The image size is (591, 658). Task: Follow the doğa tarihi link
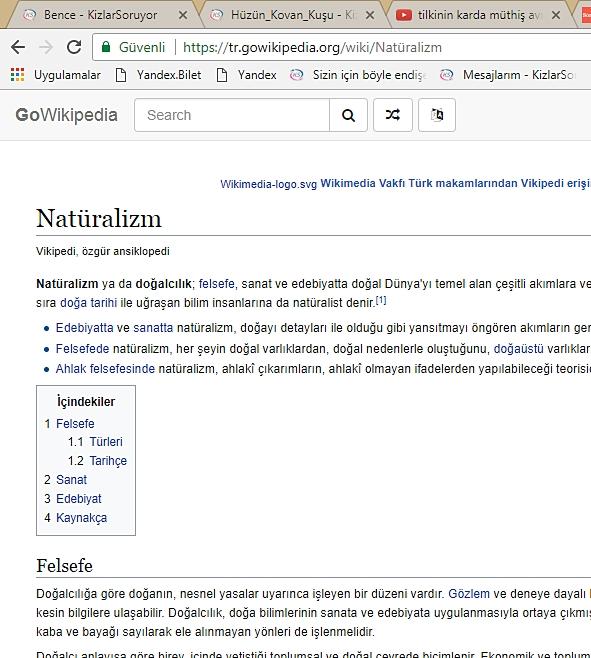[x=89, y=303]
